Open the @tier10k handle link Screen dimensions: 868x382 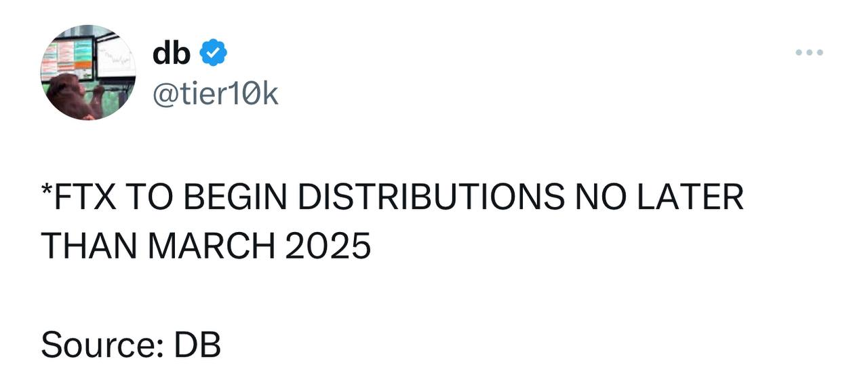point(216,94)
